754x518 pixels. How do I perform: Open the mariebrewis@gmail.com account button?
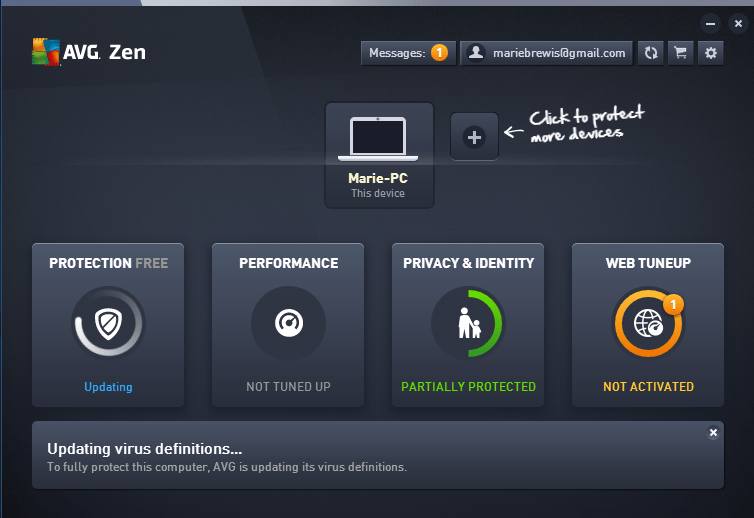pos(547,53)
